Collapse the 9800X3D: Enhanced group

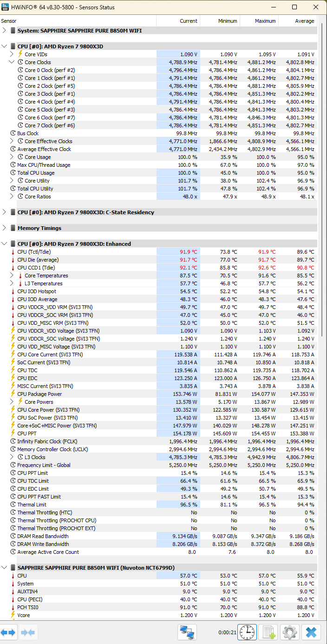4,244
